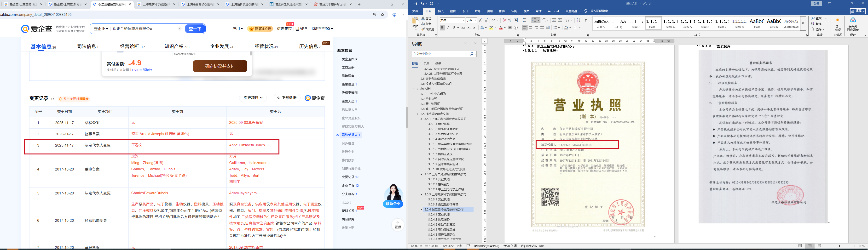
Task: Collapse the 3 其他材料 outline node
Action: pyautogui.click(x=414, y=89)
